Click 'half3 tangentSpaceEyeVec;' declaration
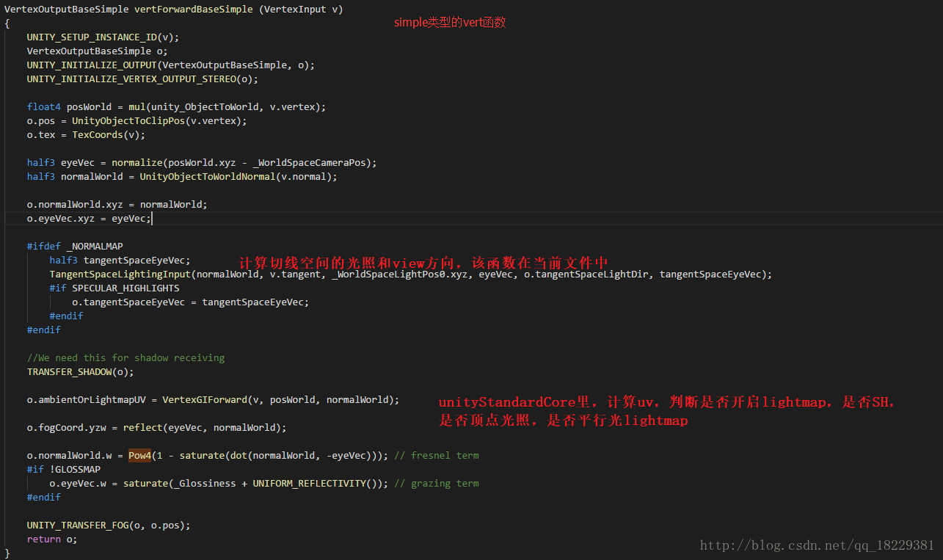943x560 pixels. [x=120, y=261]
